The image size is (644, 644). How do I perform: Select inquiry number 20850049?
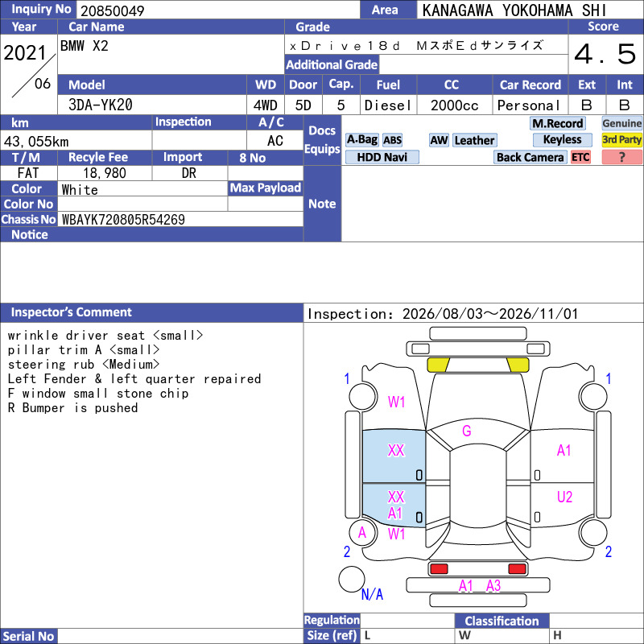click(112, 11)
